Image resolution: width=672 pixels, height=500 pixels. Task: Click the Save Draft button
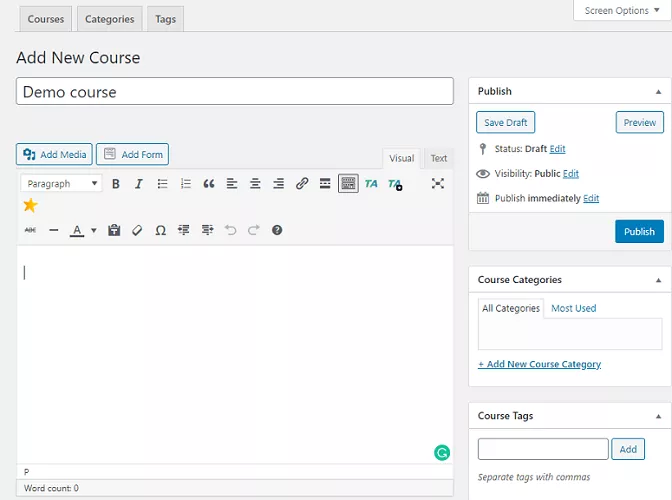pyautogui.click(x=505, y=122)
